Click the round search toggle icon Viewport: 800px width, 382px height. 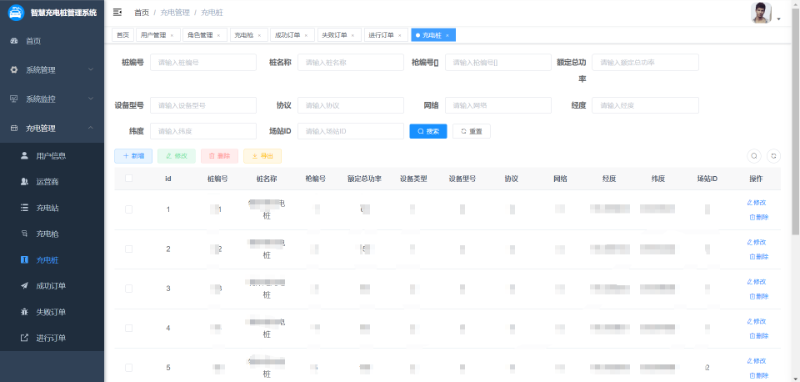point(754,156)
